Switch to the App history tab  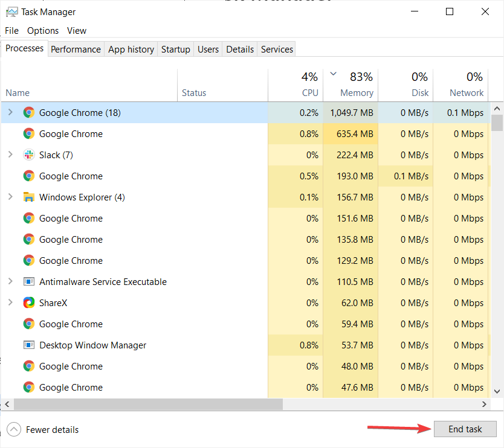pos(131,49)
